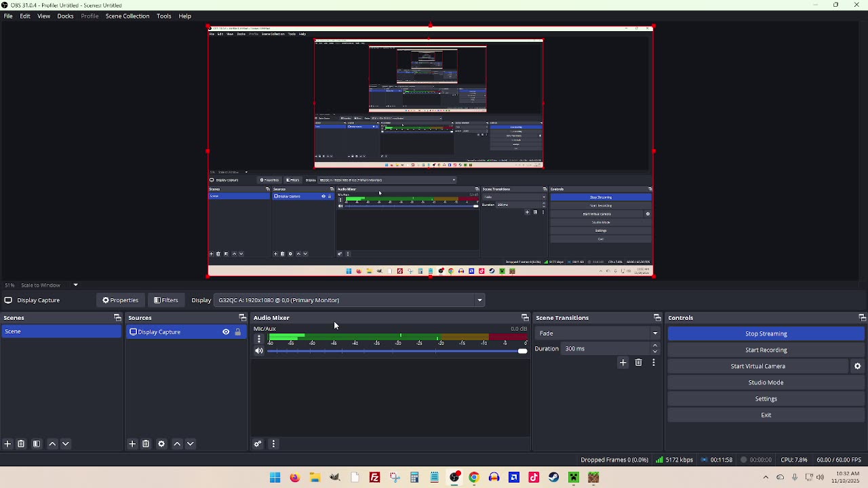Pop out the Scene Transitions dock
The width and height of the screenshot is (868, 488).
click(x=657, y=318)
